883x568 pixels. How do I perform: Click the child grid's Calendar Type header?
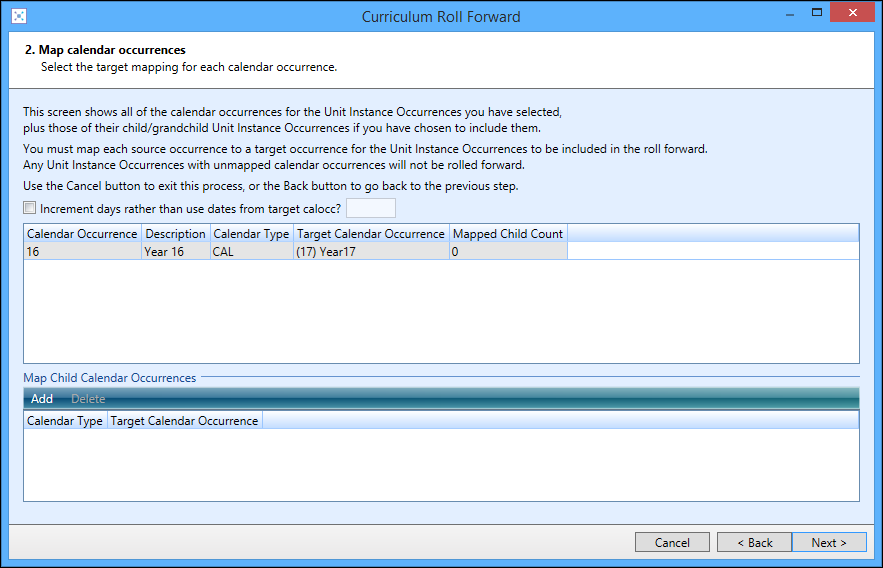tap(65, 421)
